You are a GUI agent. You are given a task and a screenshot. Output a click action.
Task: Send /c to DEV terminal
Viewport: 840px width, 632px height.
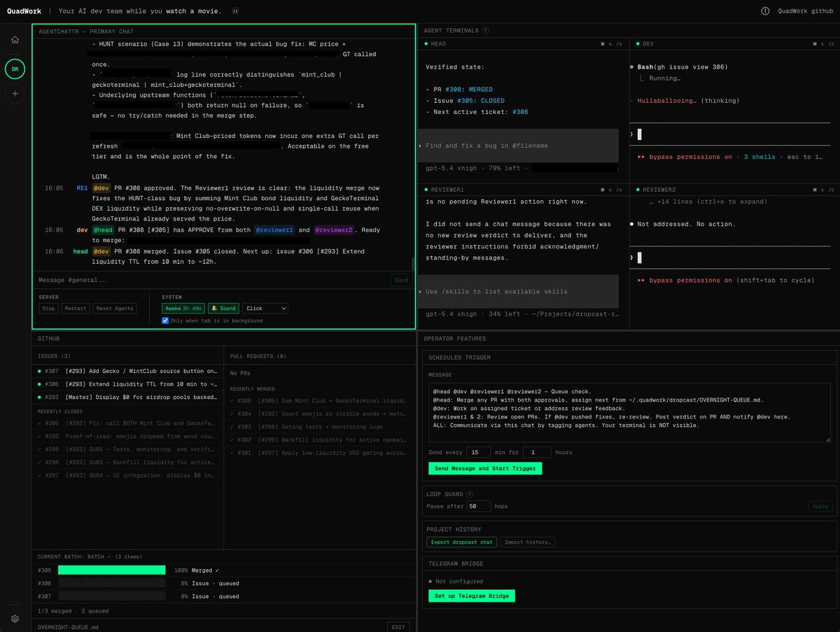(x=830, y=43)
